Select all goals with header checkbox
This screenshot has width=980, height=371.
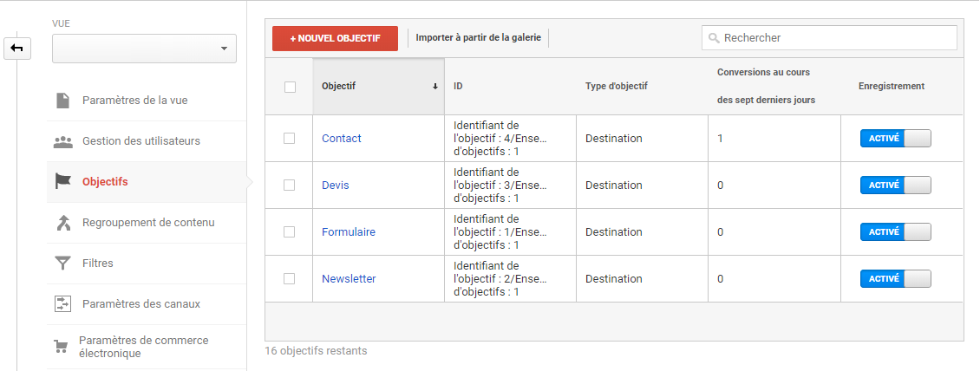point(290,87)
